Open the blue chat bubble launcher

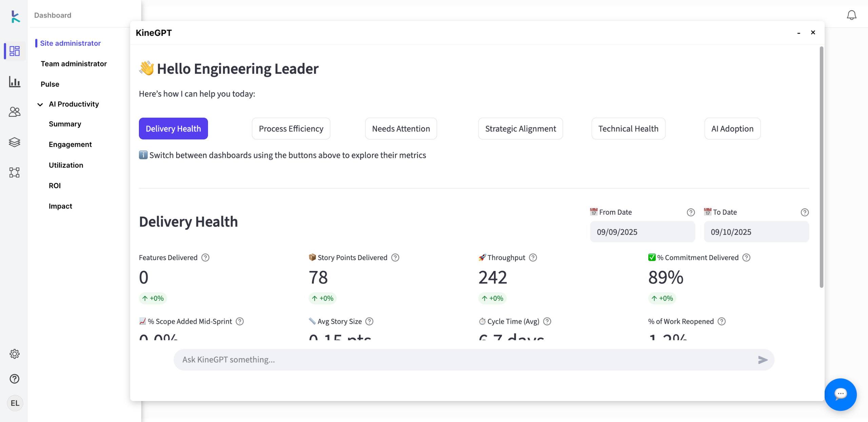[840, 394]
